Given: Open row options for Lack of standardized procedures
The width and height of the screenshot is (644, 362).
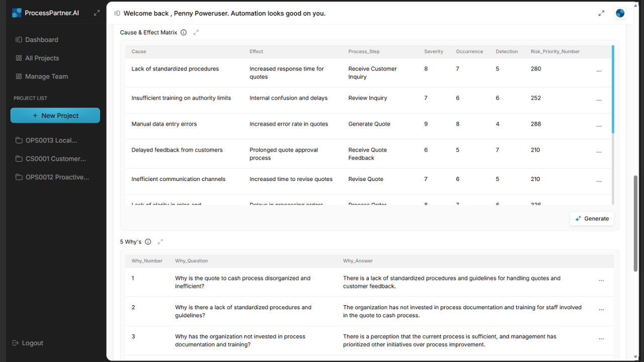Looking at the screenshot, I should point(599,71).
